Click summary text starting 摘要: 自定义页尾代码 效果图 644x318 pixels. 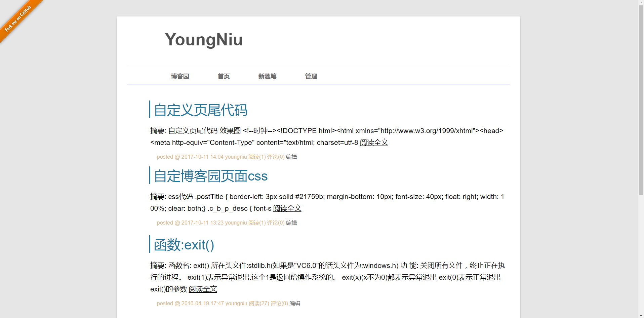327,136
